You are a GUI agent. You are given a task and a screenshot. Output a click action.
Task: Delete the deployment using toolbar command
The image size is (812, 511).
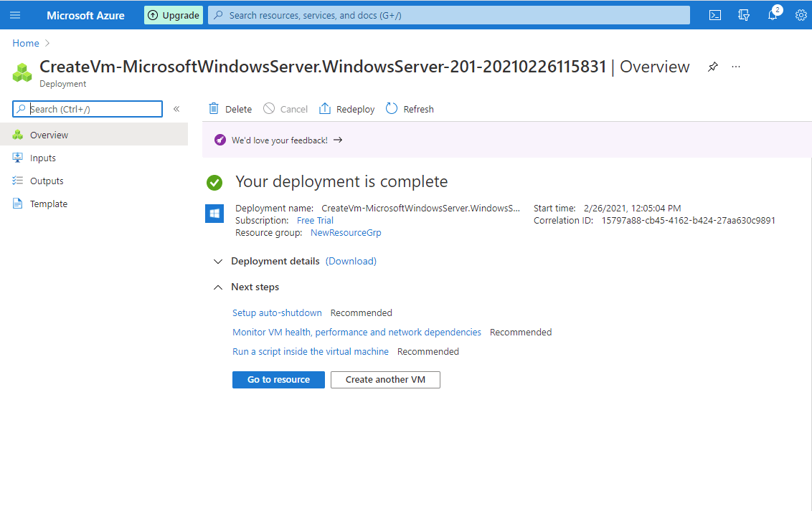(x=230, y=108)
